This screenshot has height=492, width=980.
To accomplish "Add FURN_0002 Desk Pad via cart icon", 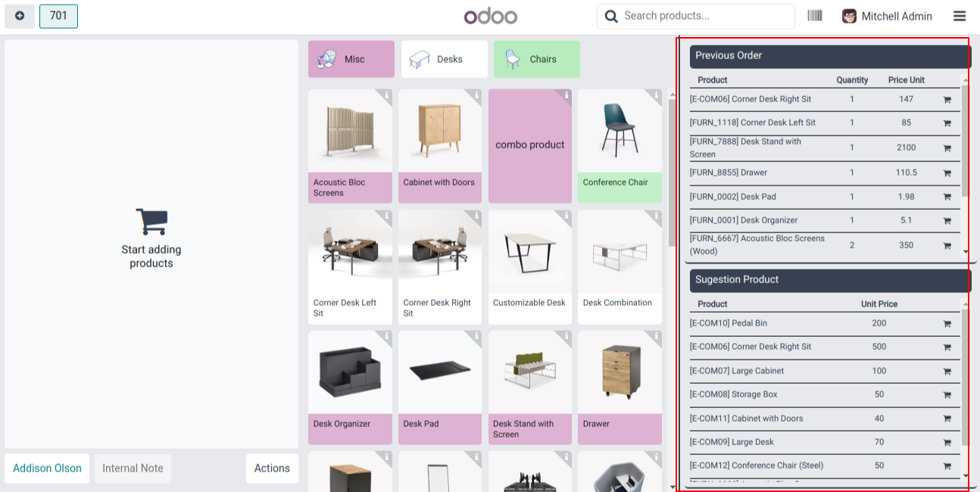I will (x=947, y=198).
